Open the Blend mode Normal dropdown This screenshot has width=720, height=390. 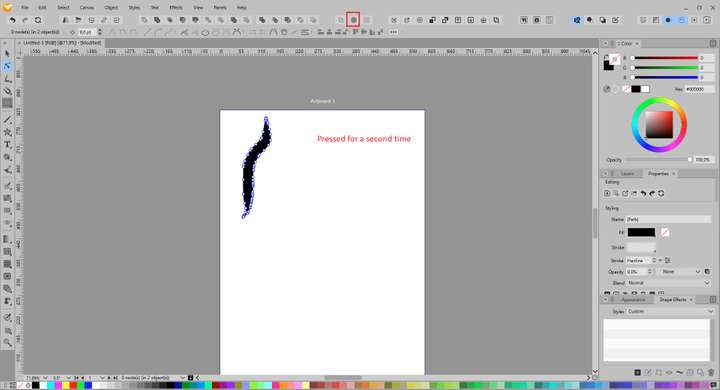pos(668,283)
